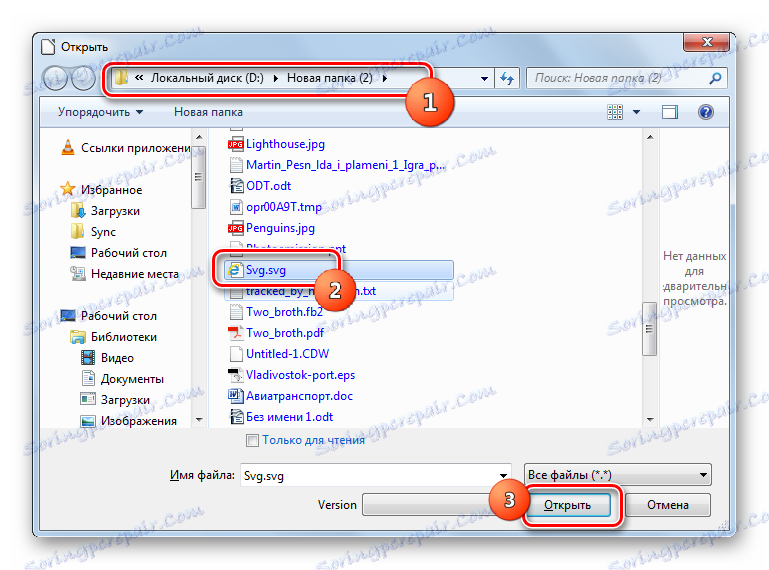This screenshot has height=570, width=769.
Task: Click the Имя файла text field
Action: (369, 475)
